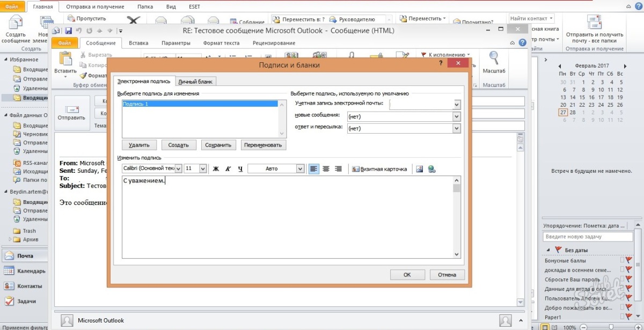Screen dimensions: 644x330
Task: Expand the новые сообщения signature dropdown
Action: [457, 116]
